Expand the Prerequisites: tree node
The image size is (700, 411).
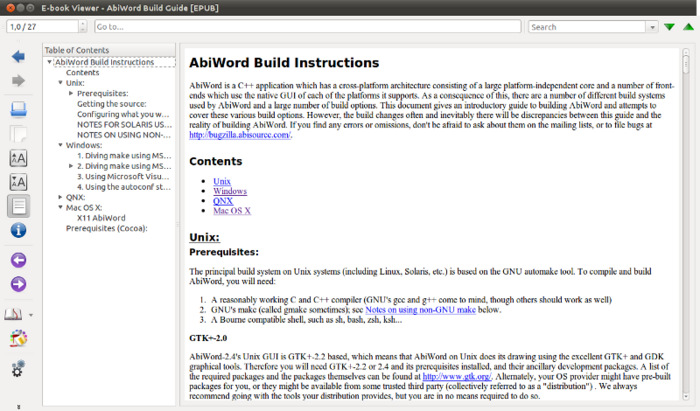(70, 93)
